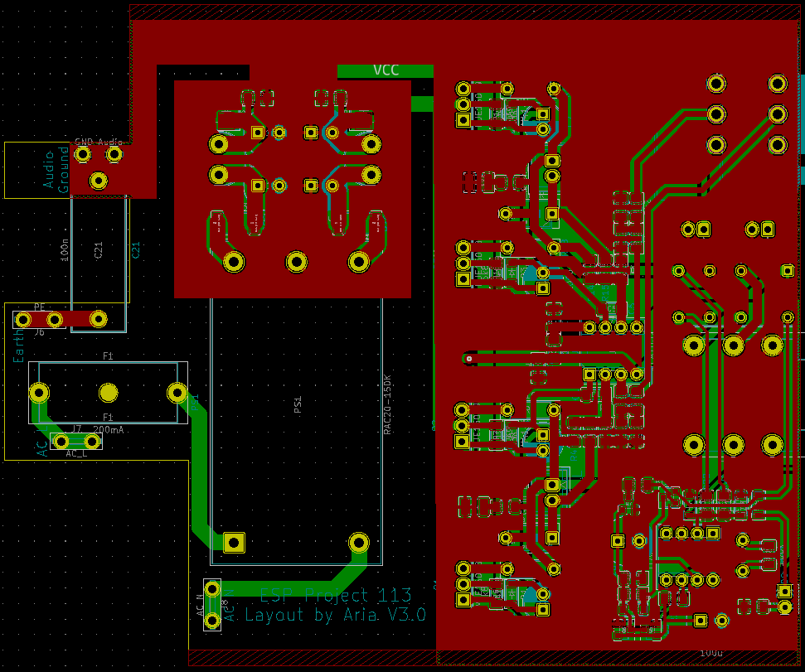This screenshot has height=672, width=805.
Task: Click the VCC net label on green trace
Action: [x=386, y=70]
